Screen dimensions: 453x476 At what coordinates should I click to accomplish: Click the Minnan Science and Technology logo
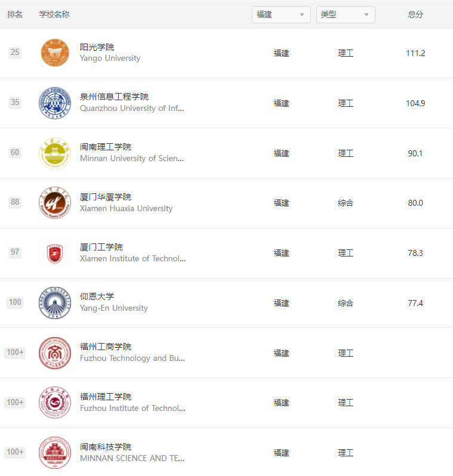[x=55, y=453]
